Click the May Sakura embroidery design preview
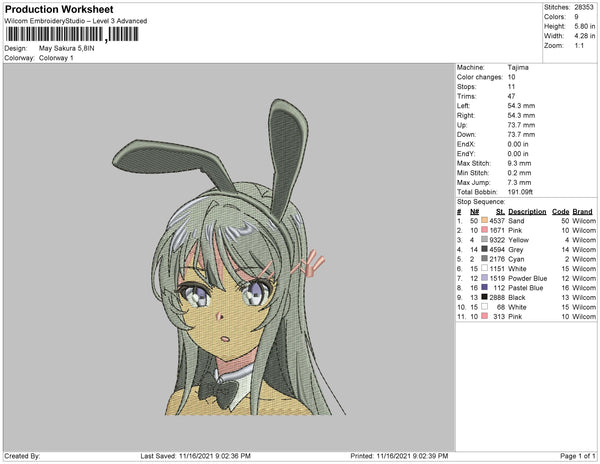Image resolution: width=600 pixels, height=464 pixels. pos(229,257)
